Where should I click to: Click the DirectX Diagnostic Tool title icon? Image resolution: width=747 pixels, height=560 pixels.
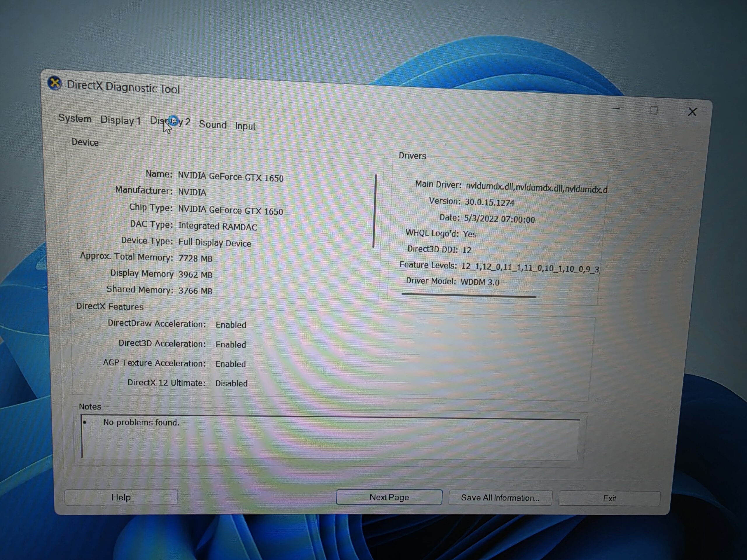point(54,83)
